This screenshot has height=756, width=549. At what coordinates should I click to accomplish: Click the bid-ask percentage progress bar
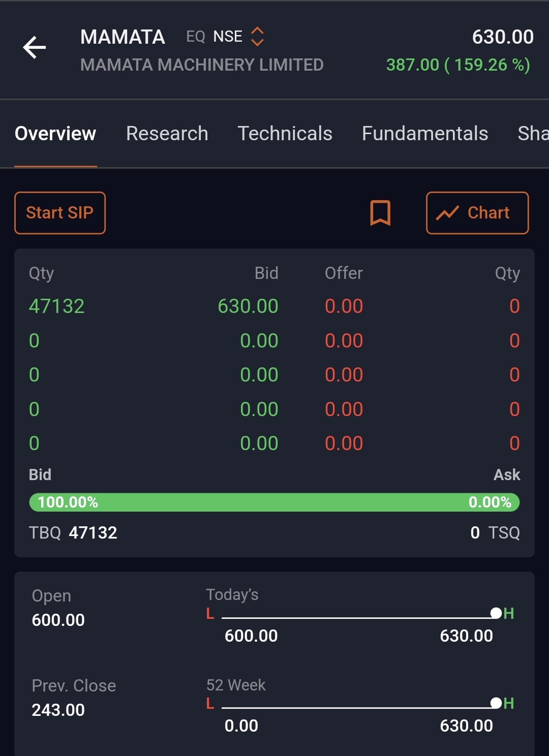coord(274,502)
